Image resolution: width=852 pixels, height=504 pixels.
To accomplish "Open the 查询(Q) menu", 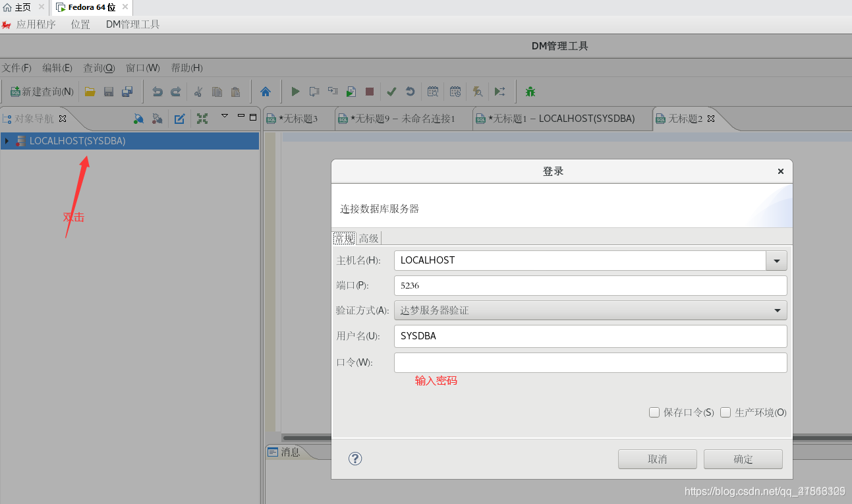I will click(x=99, y=68).
